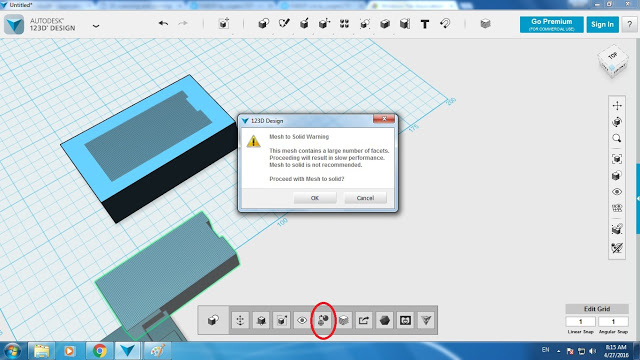Toggle materials and outlines display icon

tap(617, 176)
